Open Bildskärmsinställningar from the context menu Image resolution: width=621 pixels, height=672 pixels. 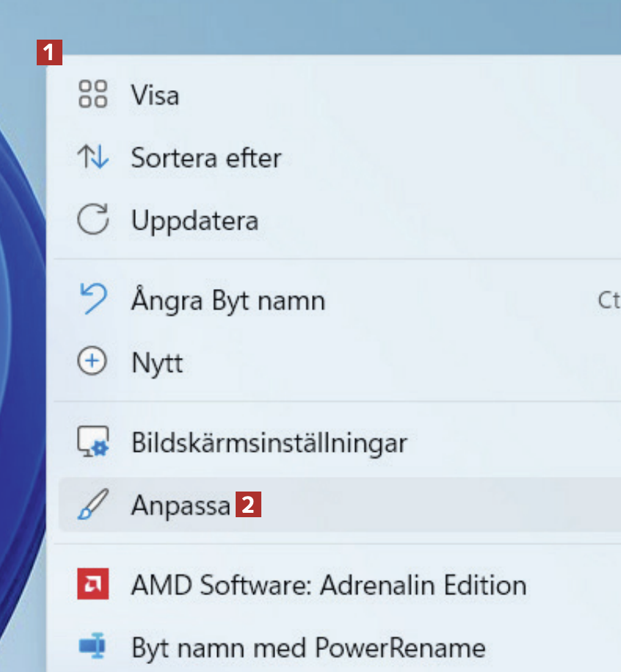tap(269, 443)
